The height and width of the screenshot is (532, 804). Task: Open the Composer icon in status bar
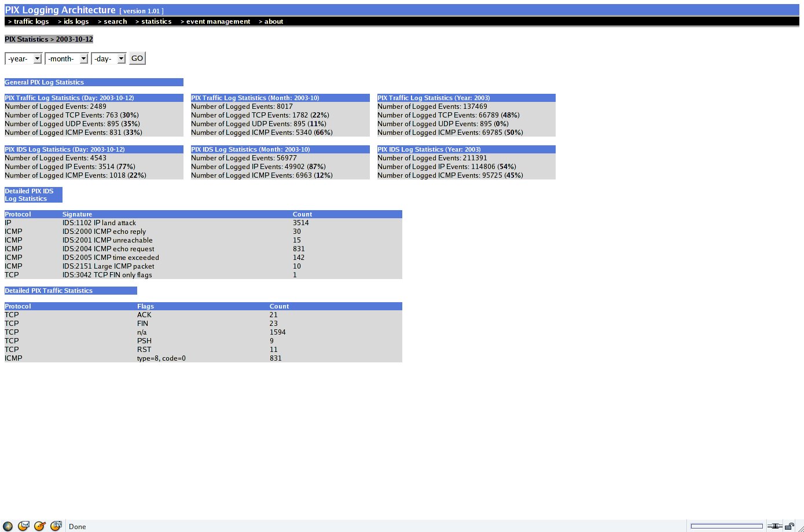pos(39,526)
